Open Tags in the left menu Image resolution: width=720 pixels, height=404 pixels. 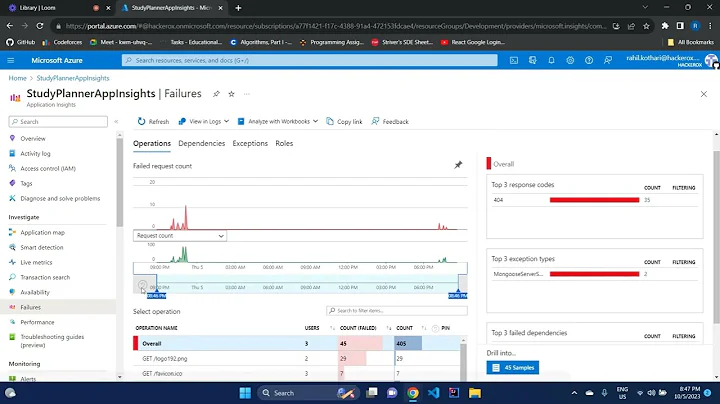pos(26,183)
